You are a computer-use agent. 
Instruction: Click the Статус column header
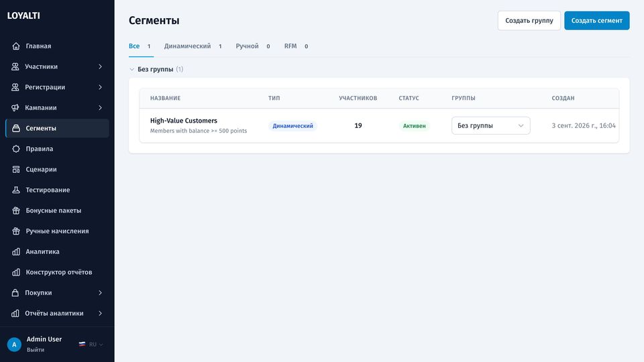click(x=409, y=98)
